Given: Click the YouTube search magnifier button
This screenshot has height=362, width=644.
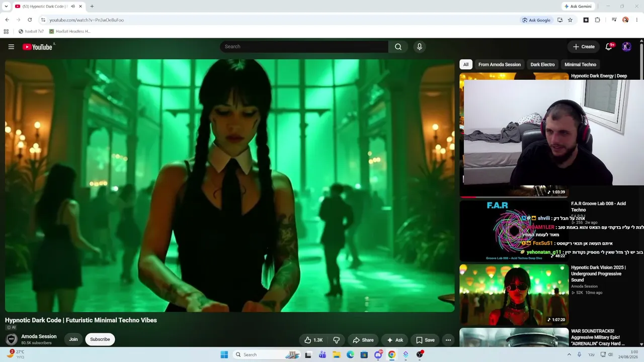Looking at the screenshot, I should (x=398, y=47).
